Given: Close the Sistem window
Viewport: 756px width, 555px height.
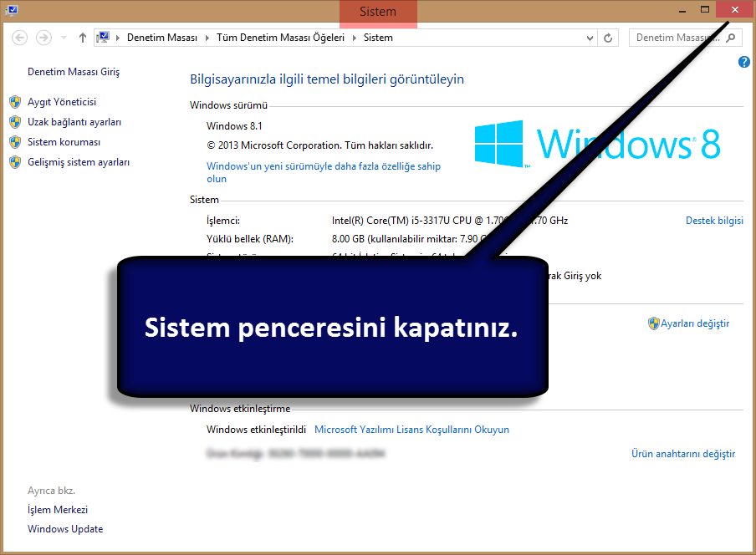Looking at the screenshot, I should tap(735, 10).
